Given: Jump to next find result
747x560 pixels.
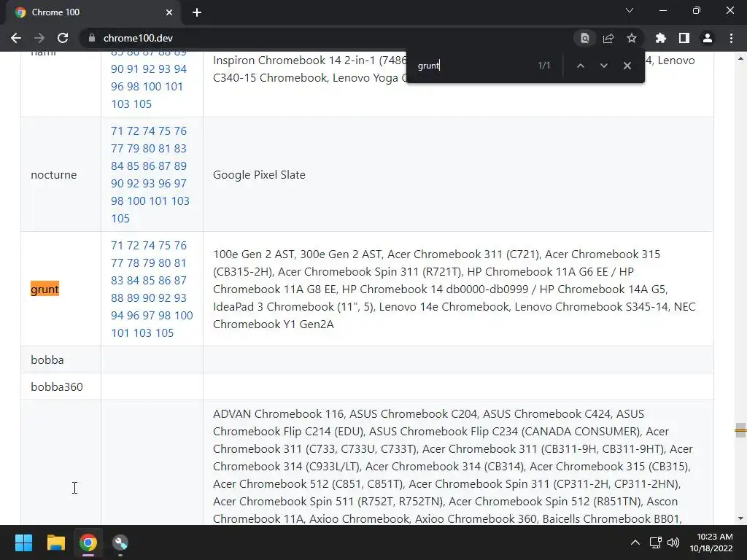Looking at the screenshot, I should [603, 66].
